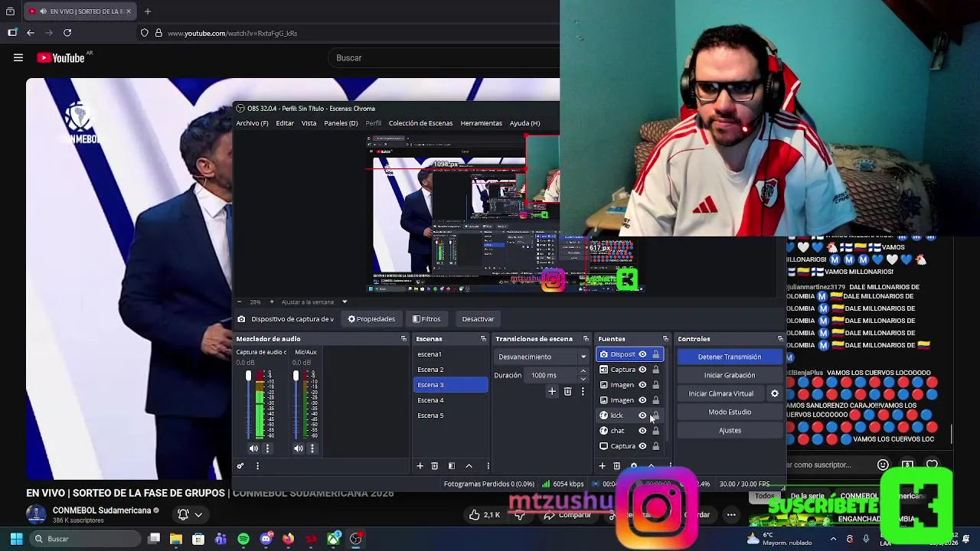Enable Modo Estudio
Viewport: 980px width, 551px height.
(730, 412)
